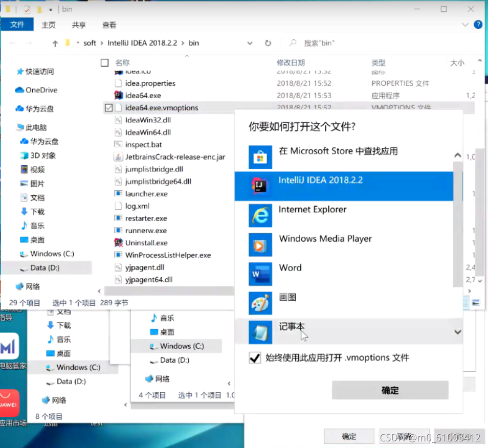This screenshot has height=448, width=488.
Task: Select the log.xml file
Action: coord(137,206)
